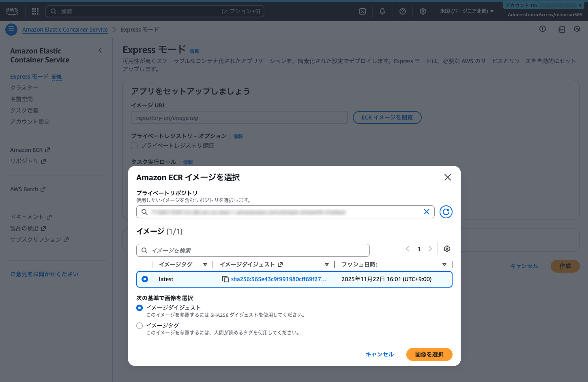Click the イメージを検索 search field
Screen dimensions: 588x382
(253, 250)
